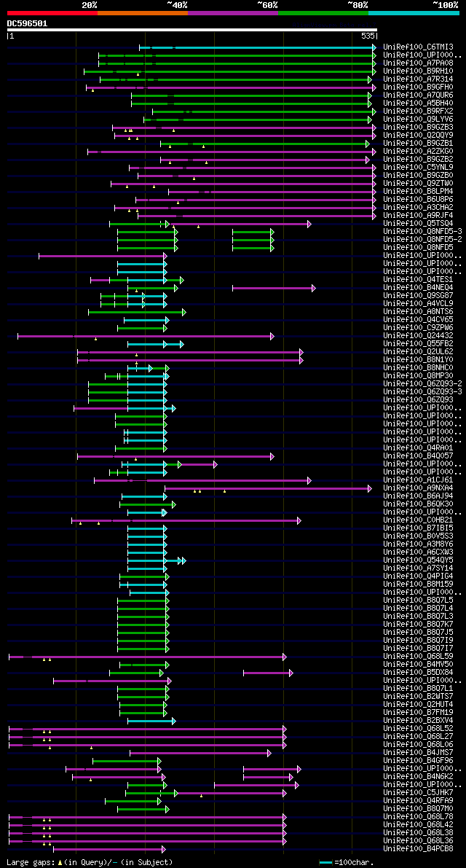This screenshot has height=868, width=466.
Task: Select hit label UniRef100_B5DX84
Action: (x=418, y=672)
